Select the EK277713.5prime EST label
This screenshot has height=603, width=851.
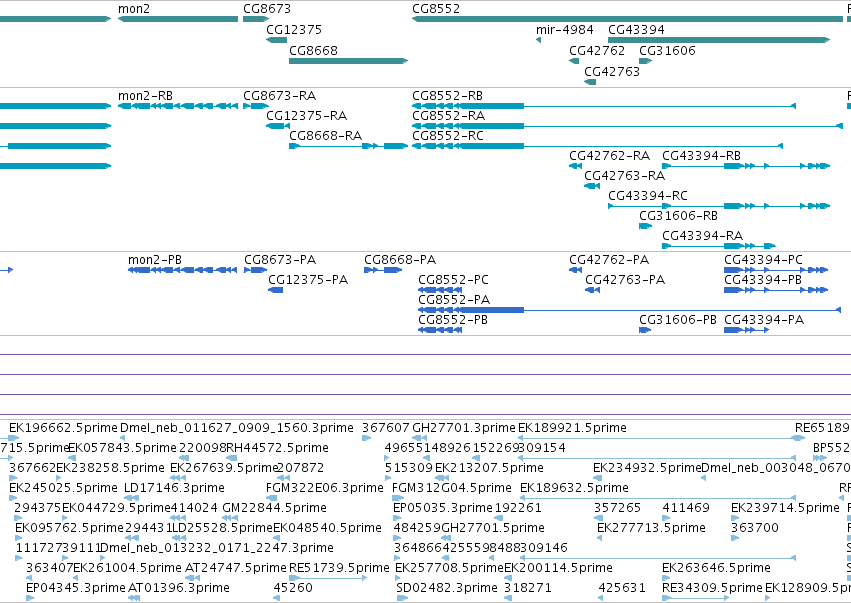pos(651,528)
